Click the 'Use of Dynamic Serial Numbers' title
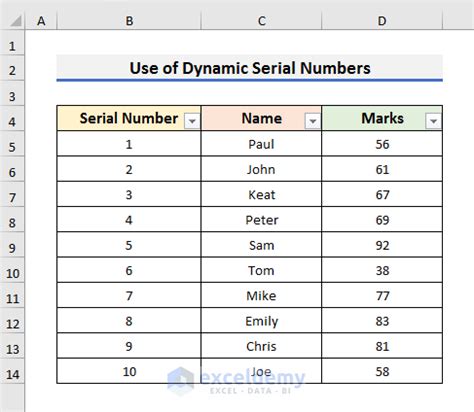 click(x=250, y=68)
